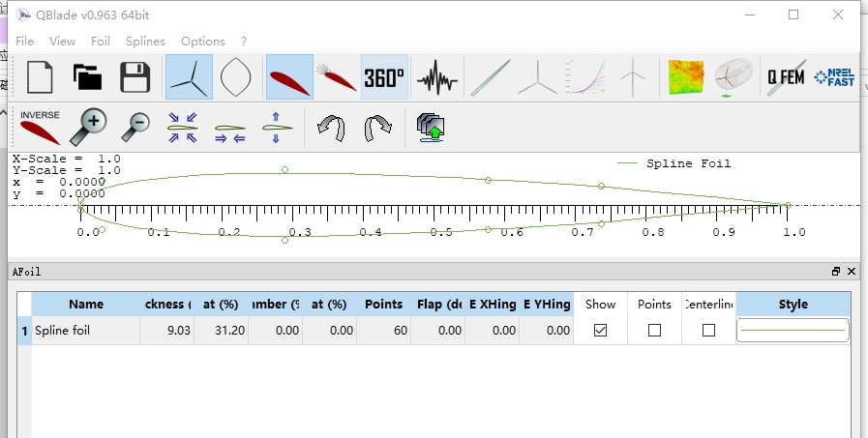868x438 pixels.
Task: Click the undo arrow icon
Action: pos(332,127)
